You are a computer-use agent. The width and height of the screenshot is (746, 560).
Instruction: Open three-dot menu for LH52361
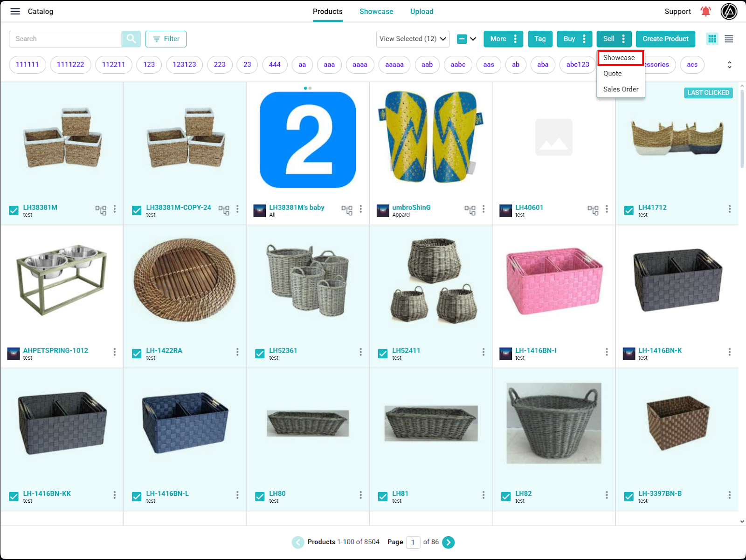tap(360, 352)
